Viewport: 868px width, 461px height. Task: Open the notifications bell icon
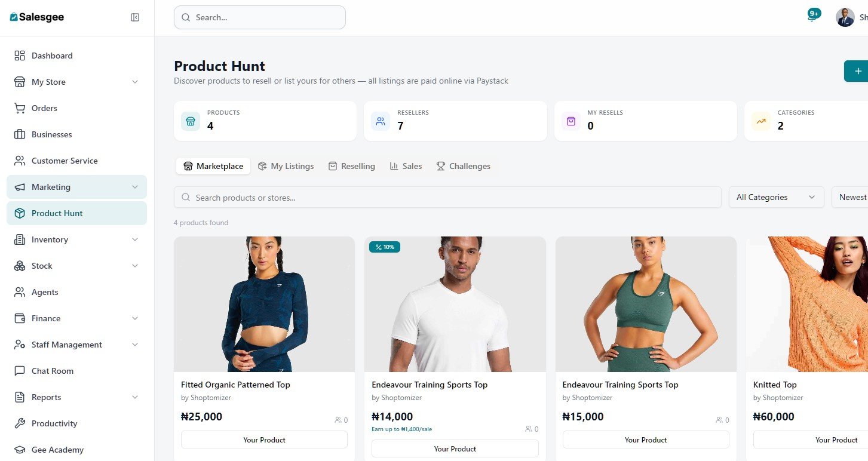pyautogui.click(x=812, y=17)
